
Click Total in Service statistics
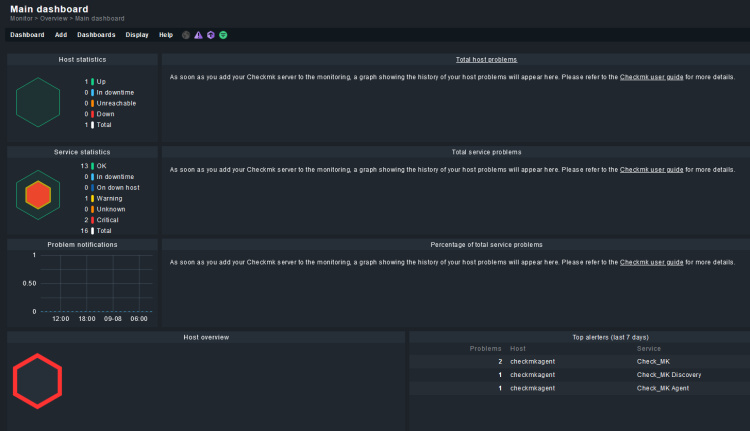pyautogui.click(x=104, y=231)
